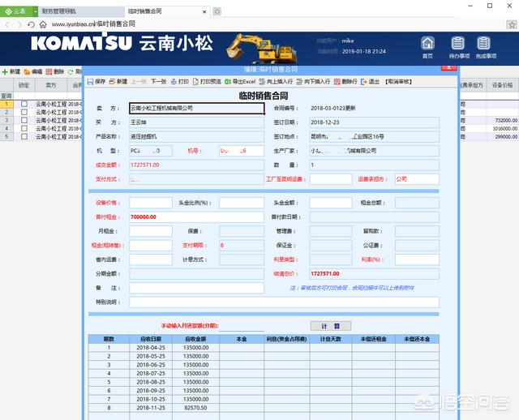Click into the 备注 remarks input field

click(196, 288)
